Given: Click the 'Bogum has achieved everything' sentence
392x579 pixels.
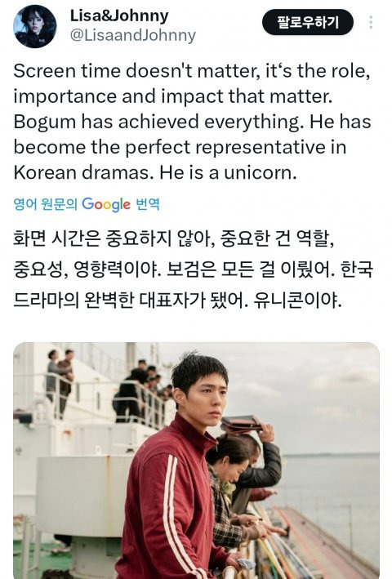Looking at the screenshot, I should [159, 122].
